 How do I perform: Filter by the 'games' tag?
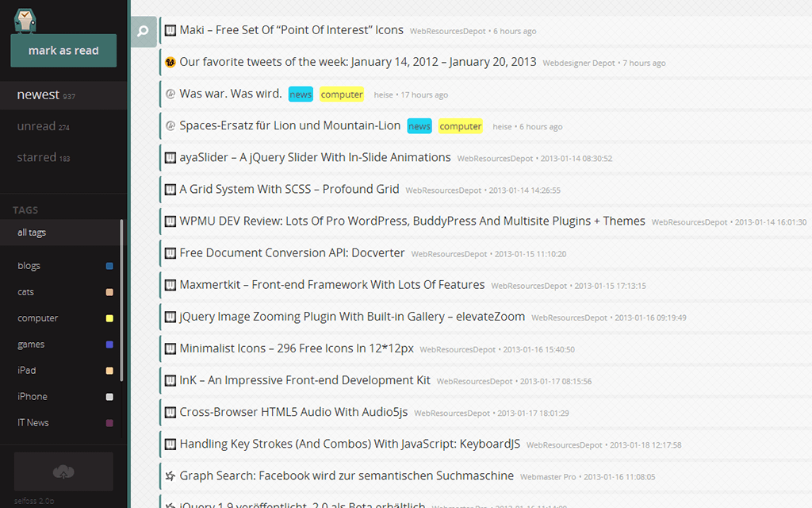pos(31,344)
